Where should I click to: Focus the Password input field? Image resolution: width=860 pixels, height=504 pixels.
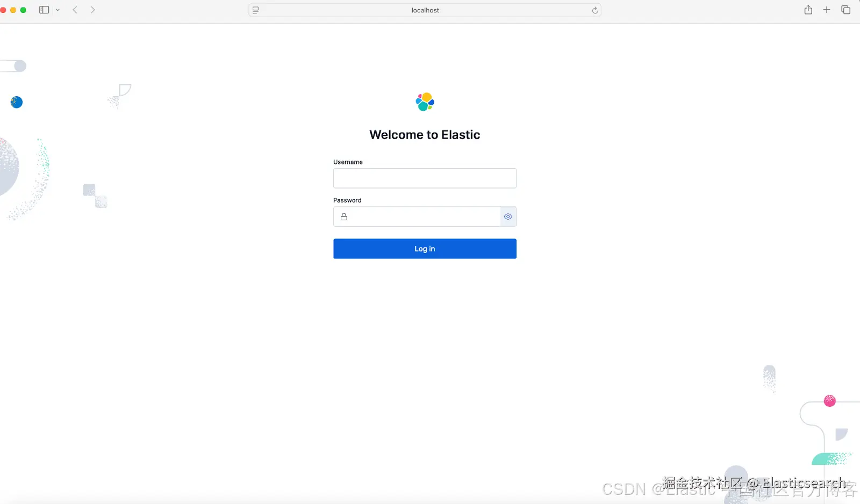(425, 217)
